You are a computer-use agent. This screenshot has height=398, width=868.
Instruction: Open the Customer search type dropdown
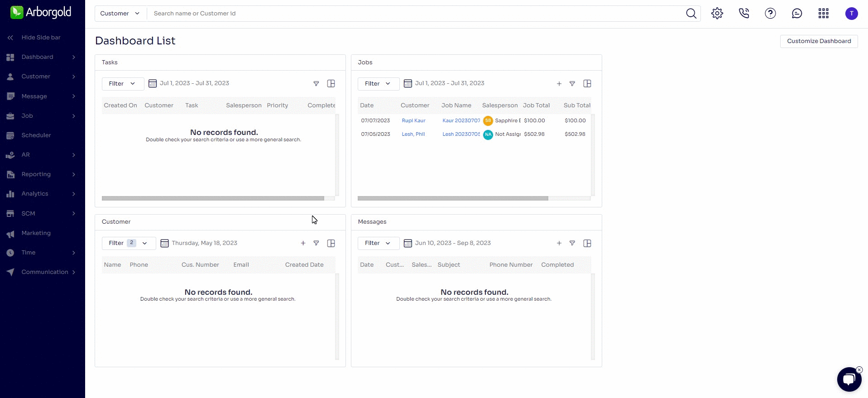pos(120,14)
